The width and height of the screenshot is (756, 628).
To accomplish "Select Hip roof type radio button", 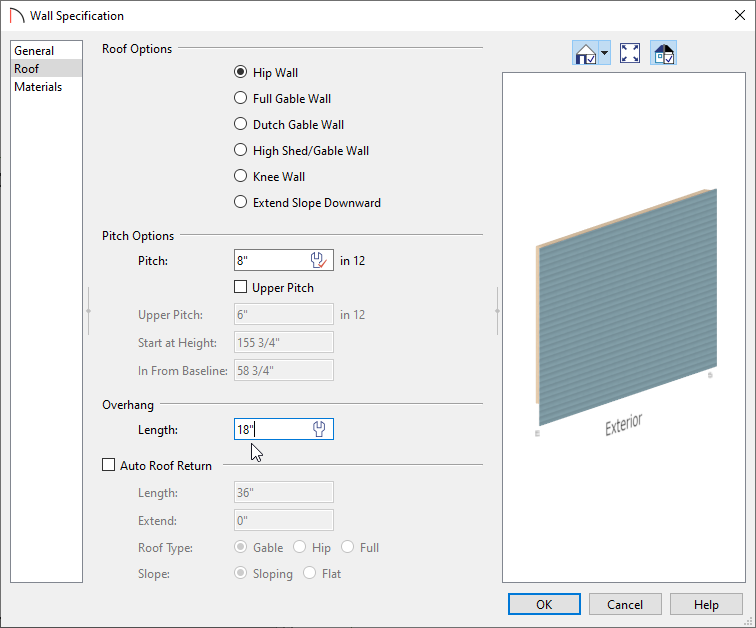I will 299,547.
